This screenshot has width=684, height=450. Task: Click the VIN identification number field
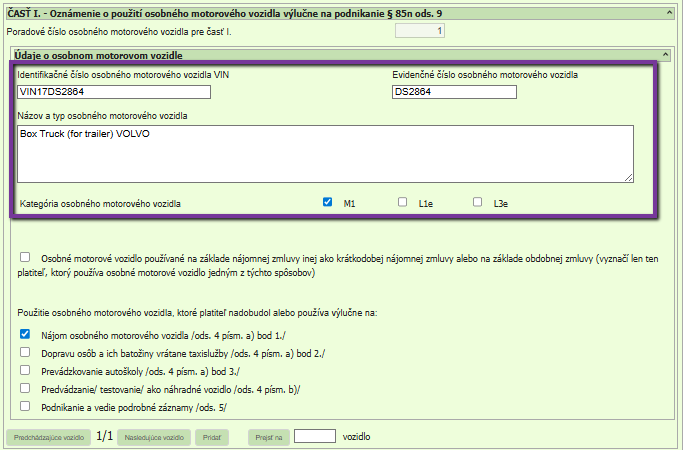(114, 92)
